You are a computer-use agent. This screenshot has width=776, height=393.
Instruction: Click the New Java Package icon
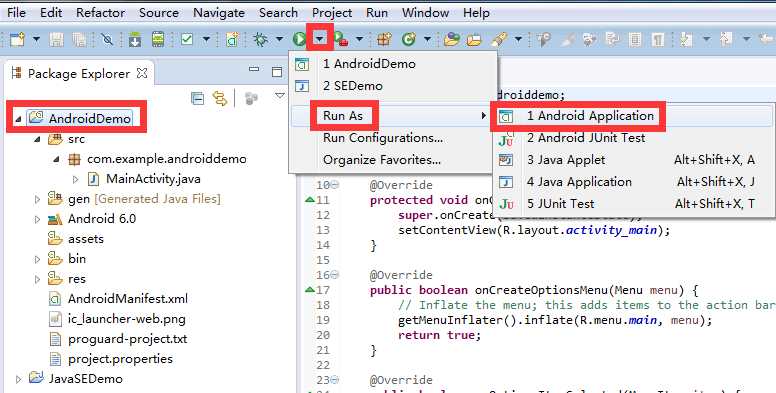coord(385,39)
